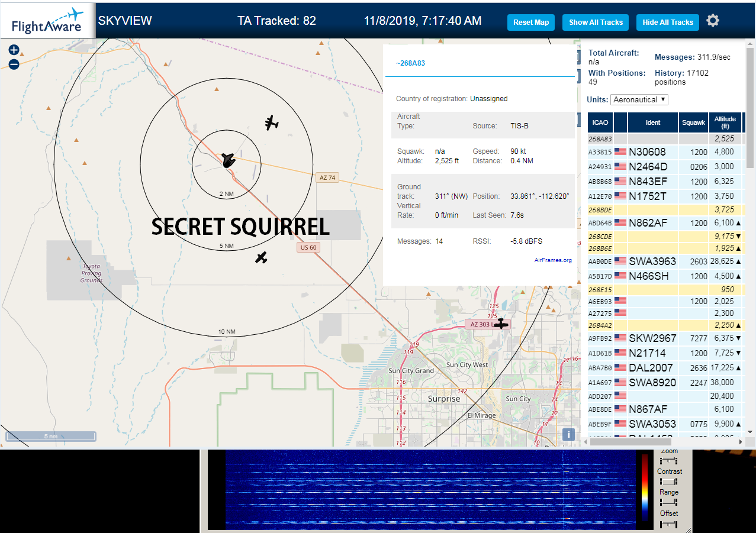Image resolution: width=756 pixels, height=533 pixels.
Task: Click the color scale bar beside the waterfall
Action: 645,488
